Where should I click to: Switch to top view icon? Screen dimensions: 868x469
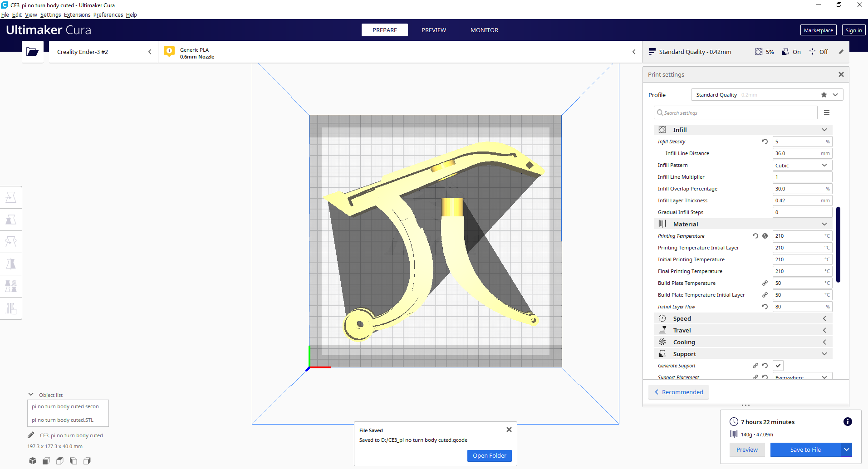coord(60,461)
